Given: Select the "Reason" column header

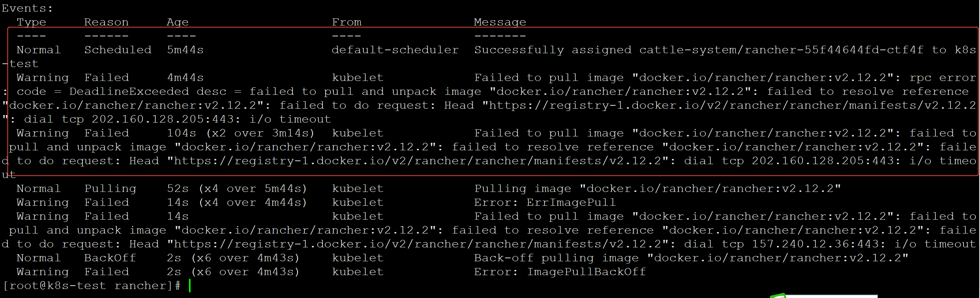Looking at the screenshot, I should click(106, 22).
